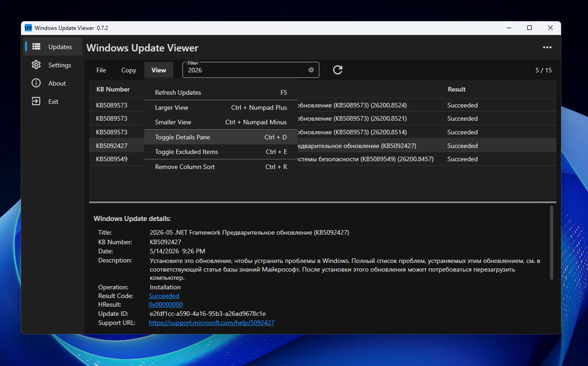Select Smaller View from the menu
The image size is (588, 366).
[221, 122]
